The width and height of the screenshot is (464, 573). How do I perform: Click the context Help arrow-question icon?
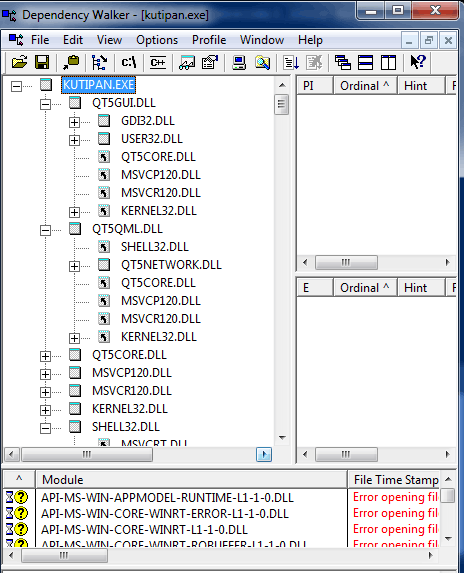(418, 62)
